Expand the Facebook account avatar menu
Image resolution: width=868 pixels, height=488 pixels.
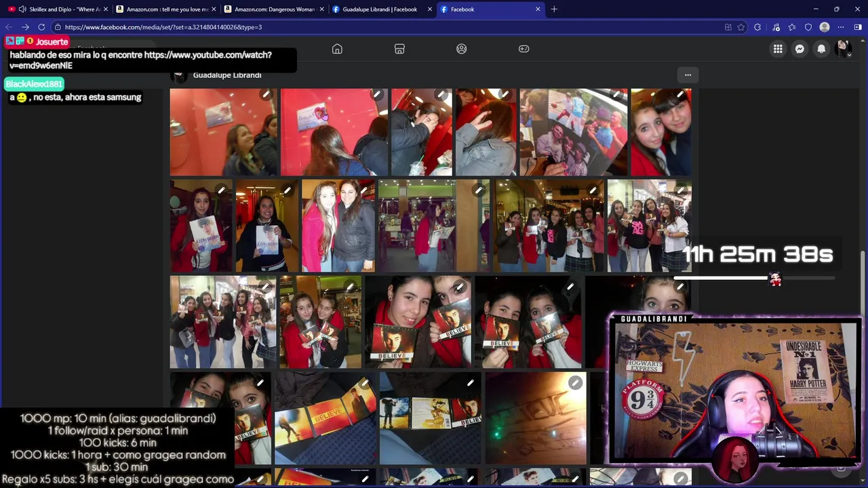pos(843,49)
